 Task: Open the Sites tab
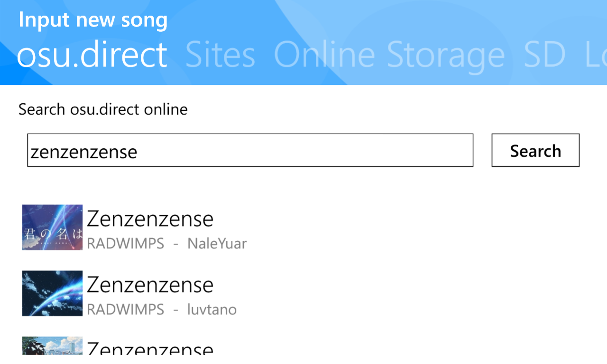click(220, 54)
